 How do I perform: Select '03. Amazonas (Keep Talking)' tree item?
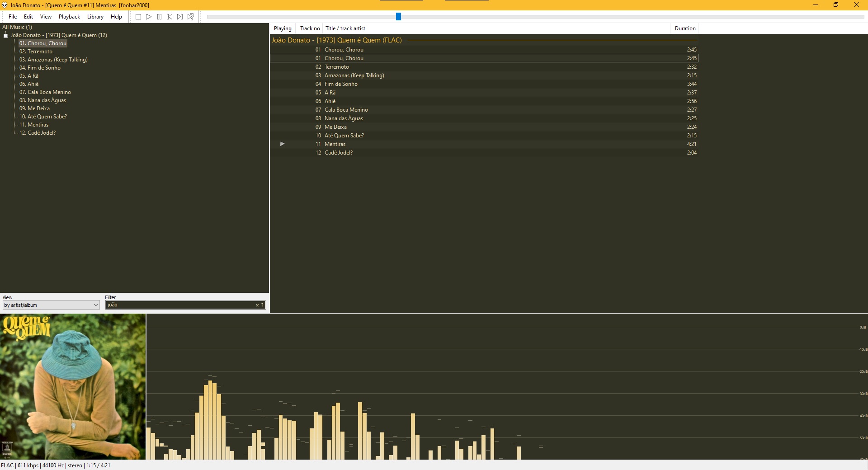(x=53, y=60)
